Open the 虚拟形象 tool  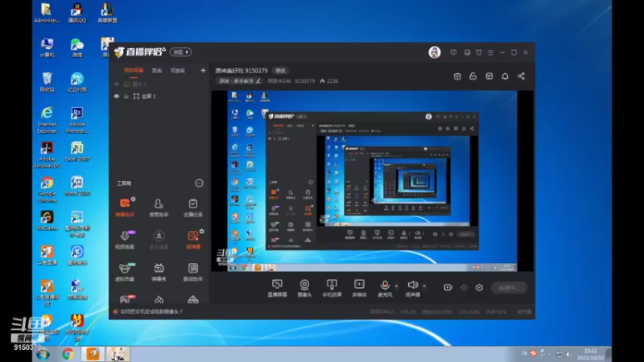125,272
